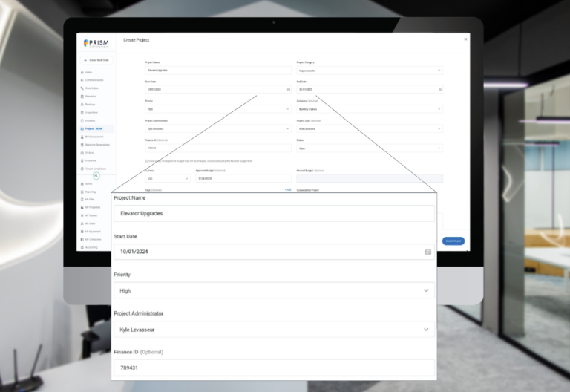Click the Communications icon in sidebar
The height and width of the screenshot is (392, 570).
tap(82, 80)
